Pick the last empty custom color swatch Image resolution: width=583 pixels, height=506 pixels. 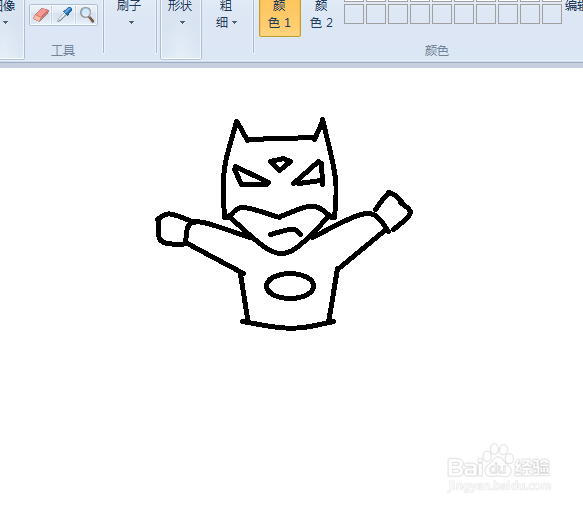[x=552, y=14]
